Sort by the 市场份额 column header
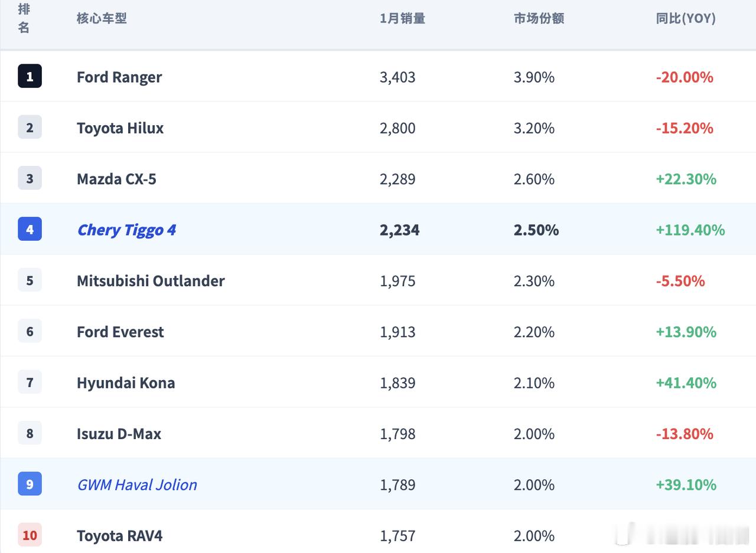756x553 pixels. click(x=539, y=18)
